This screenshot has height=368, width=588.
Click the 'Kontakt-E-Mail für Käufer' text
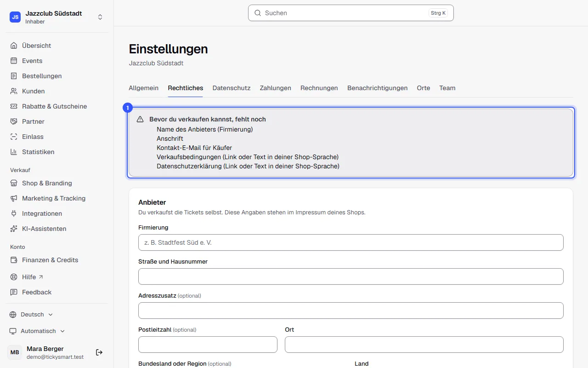194,148
